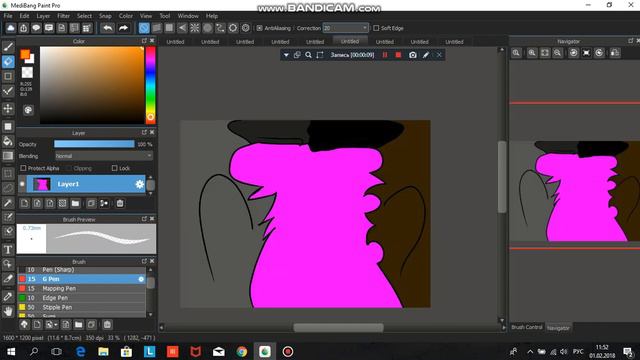Add a new layer folder

pos(75,203)
